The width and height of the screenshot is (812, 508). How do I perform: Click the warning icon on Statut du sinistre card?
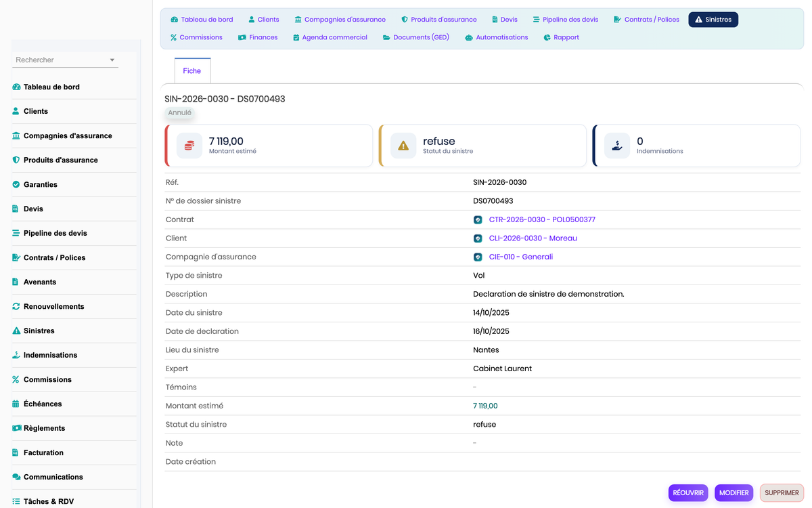[x=403, y=146]
